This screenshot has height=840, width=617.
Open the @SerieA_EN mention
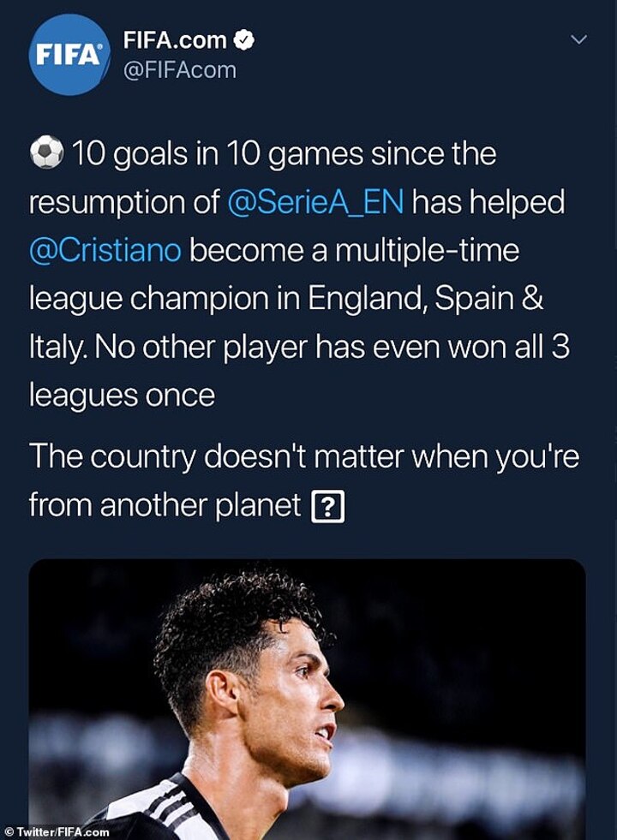point(322,204)
